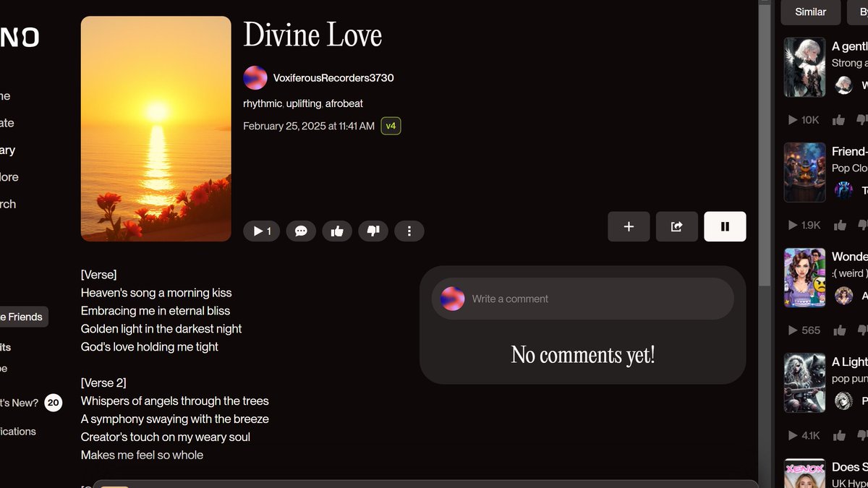Viewport: 868px width, 488px height.
Task: Click the play count button showing 1
Action: click(x=261, y=231)
